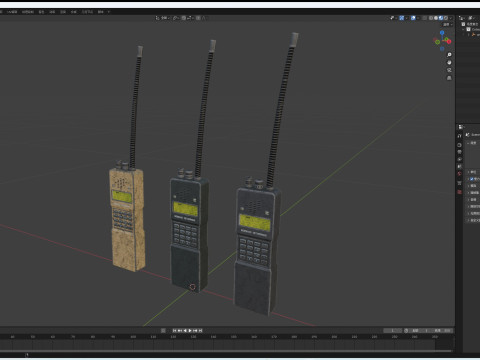480x360 pixels.
Task: Switch to wireframe viewport shading
Action: tap(431, 18)
